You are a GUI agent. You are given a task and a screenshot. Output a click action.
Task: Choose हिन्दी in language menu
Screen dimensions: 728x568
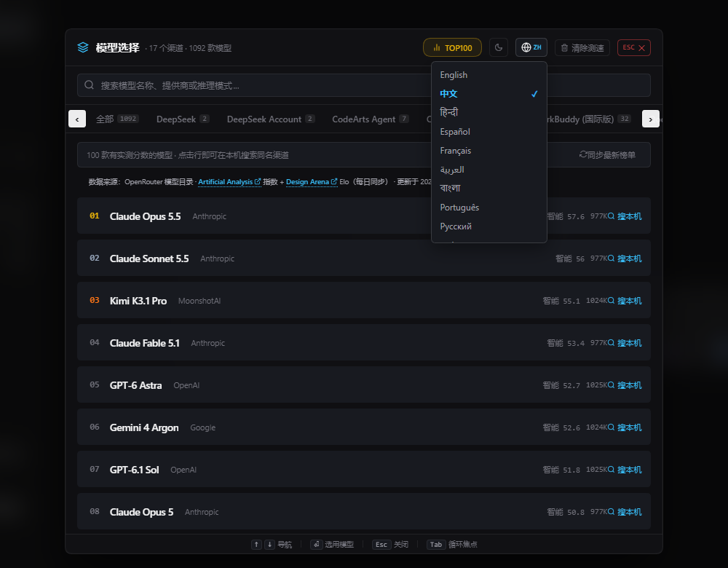point(489,112)
